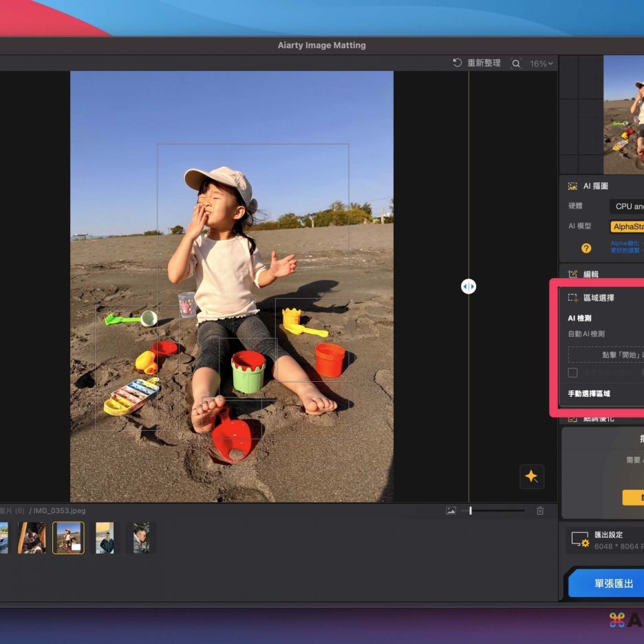Select the man in dark jacket thumbnail
This screenshot has width=644, height=644.
105,537
